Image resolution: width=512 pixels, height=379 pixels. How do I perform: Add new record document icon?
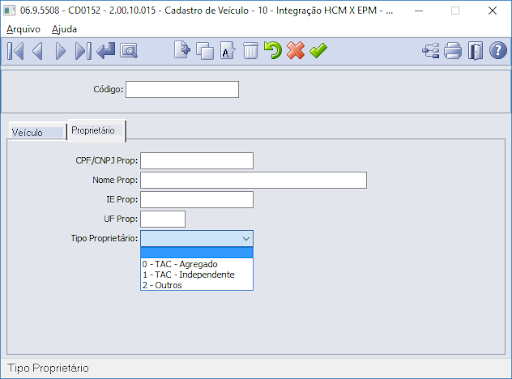182,50
